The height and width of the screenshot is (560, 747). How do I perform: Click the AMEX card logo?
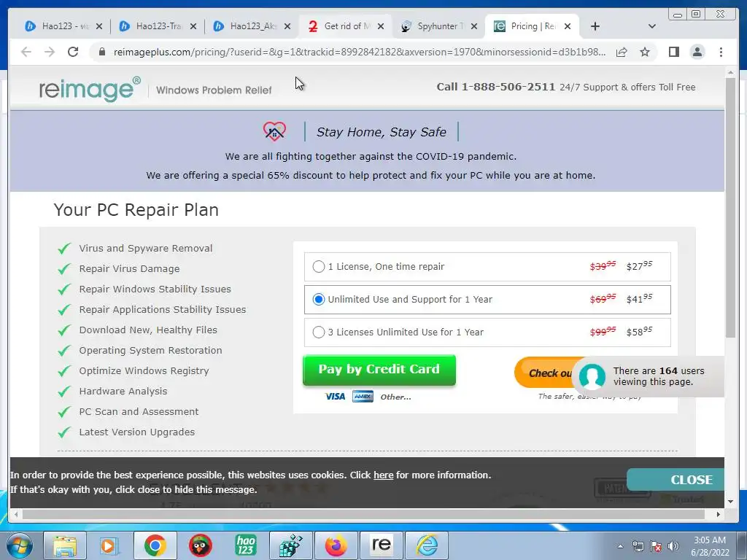click(x=363, y=397)
